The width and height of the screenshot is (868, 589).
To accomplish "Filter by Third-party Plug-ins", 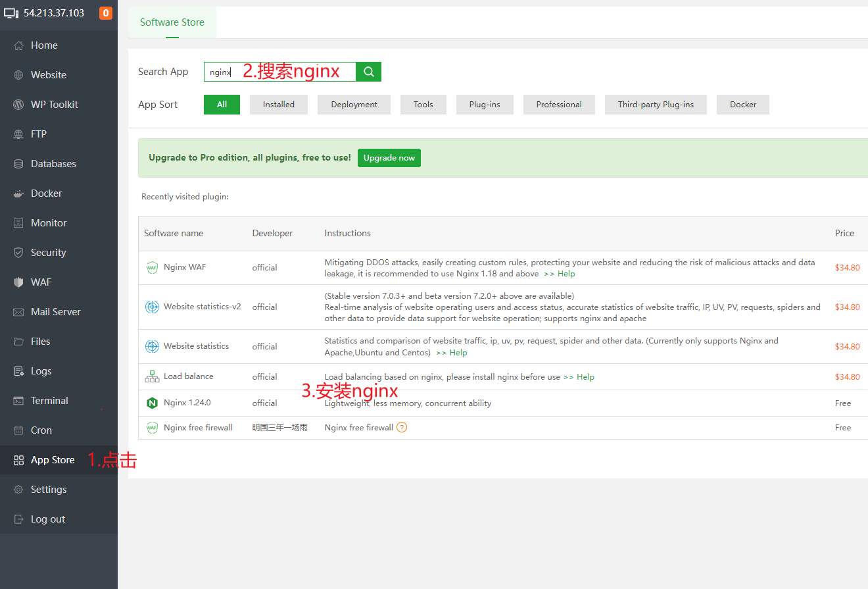I will pos(656,105).
